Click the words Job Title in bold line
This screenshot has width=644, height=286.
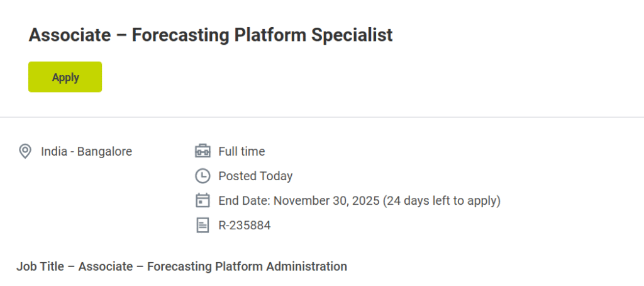(40, 266)
